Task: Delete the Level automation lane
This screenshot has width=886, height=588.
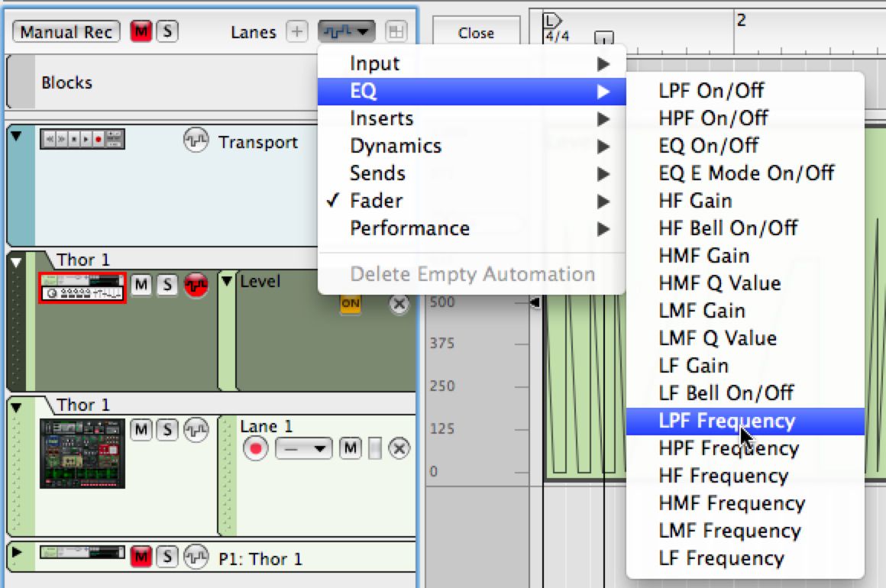Action: click(399, 304)
